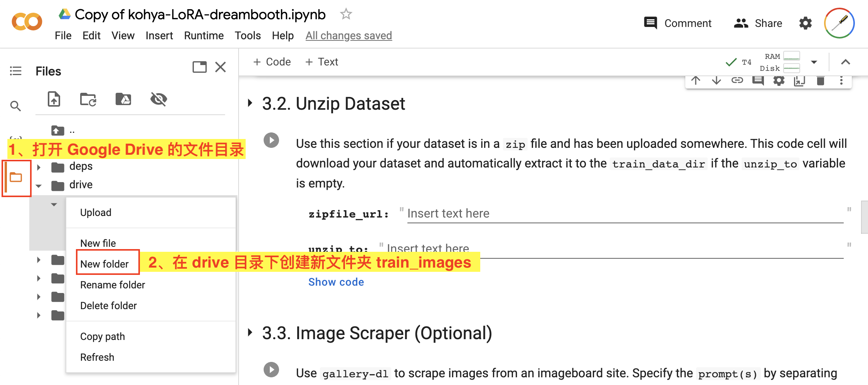The image size is (868, 385).
Task: Click the zipfile_url text input field
Action: [624, 214]
